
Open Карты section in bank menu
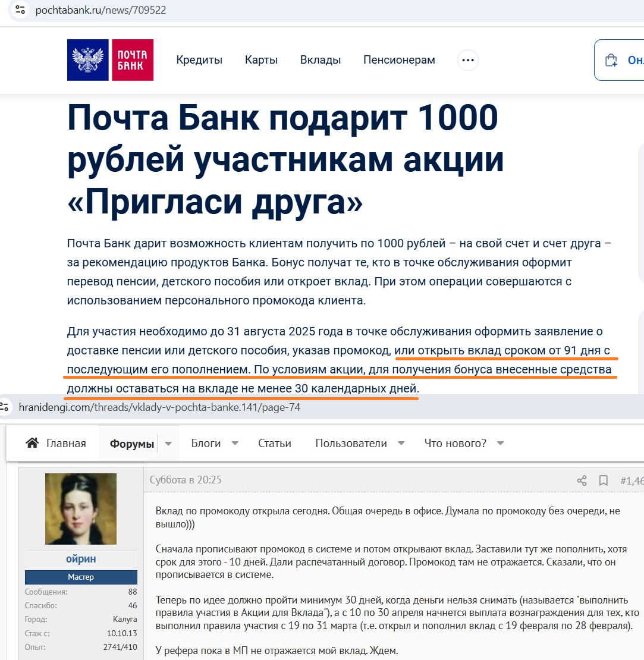[x=261, y=60]
